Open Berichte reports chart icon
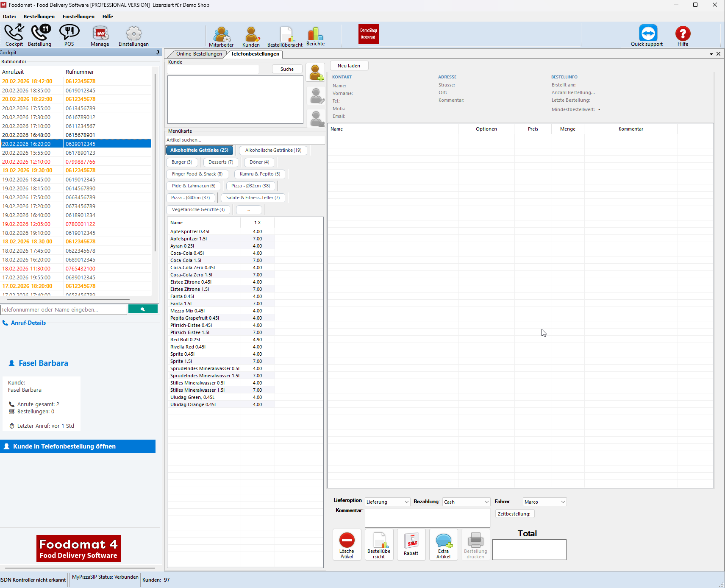Image resolution: width=725 pixels, height=588 pixels. (x=315, y=34)
